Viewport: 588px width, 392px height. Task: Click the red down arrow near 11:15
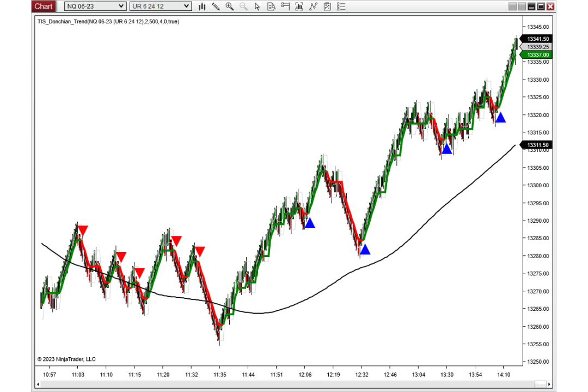(x=139, y=273)
